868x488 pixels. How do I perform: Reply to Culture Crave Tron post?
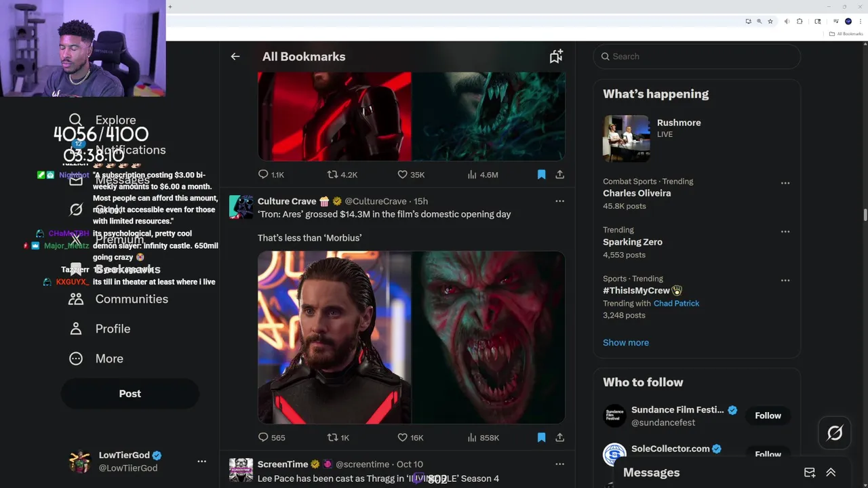(x=263, y=438)
